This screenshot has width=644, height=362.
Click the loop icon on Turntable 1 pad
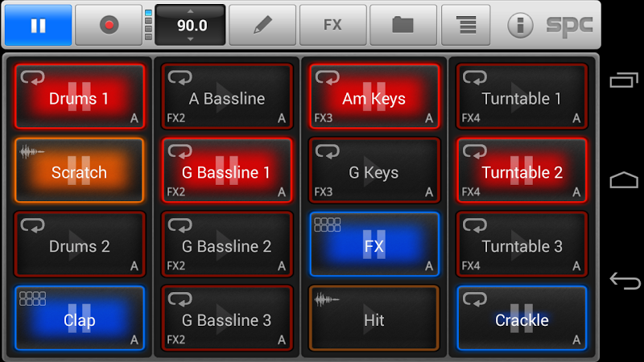point(475,77)
